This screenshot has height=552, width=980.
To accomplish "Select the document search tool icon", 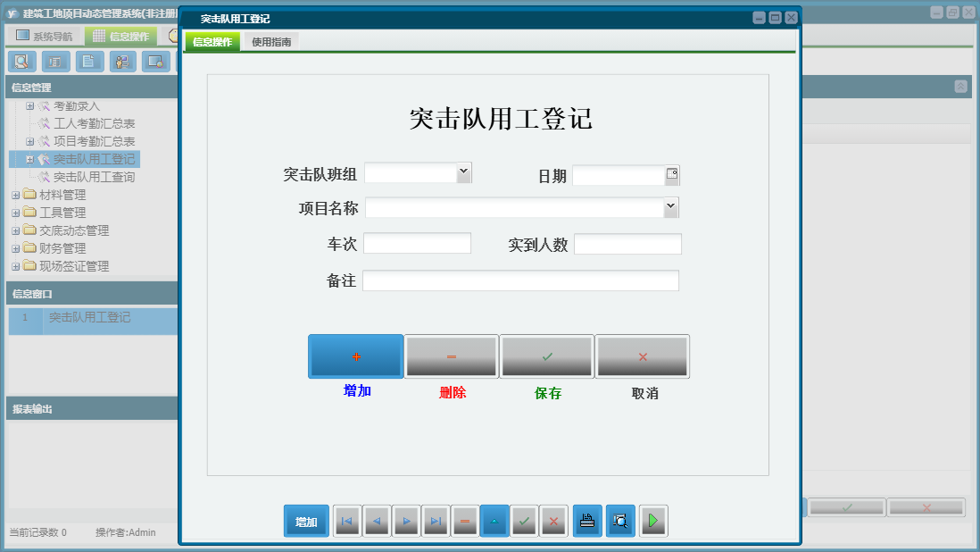I will click(x=22, y=62).
